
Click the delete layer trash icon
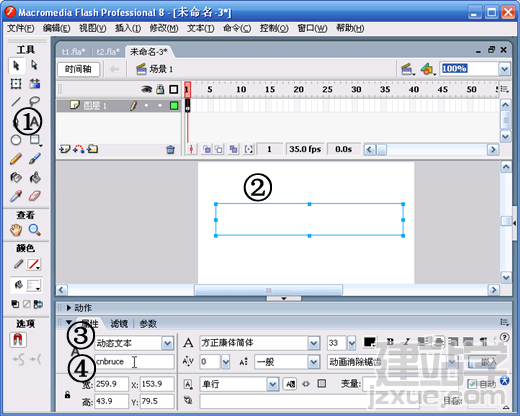[x=170, y=149]
